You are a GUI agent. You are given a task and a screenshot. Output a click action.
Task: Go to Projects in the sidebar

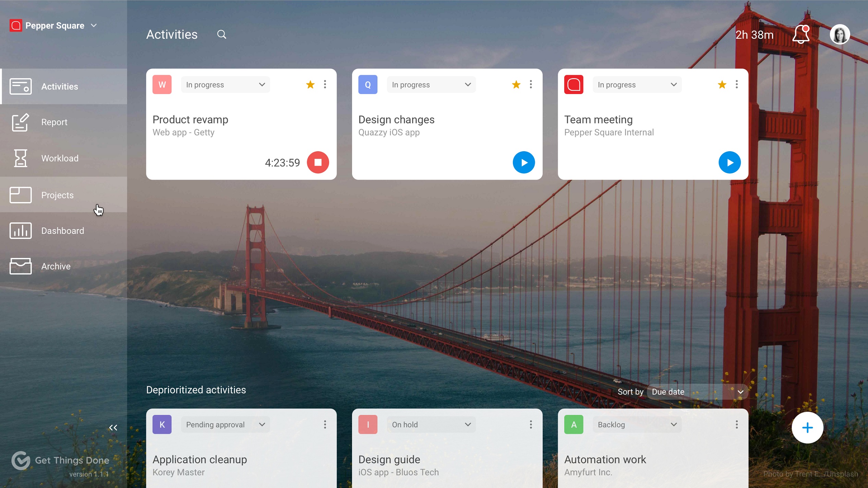point(57,195)
